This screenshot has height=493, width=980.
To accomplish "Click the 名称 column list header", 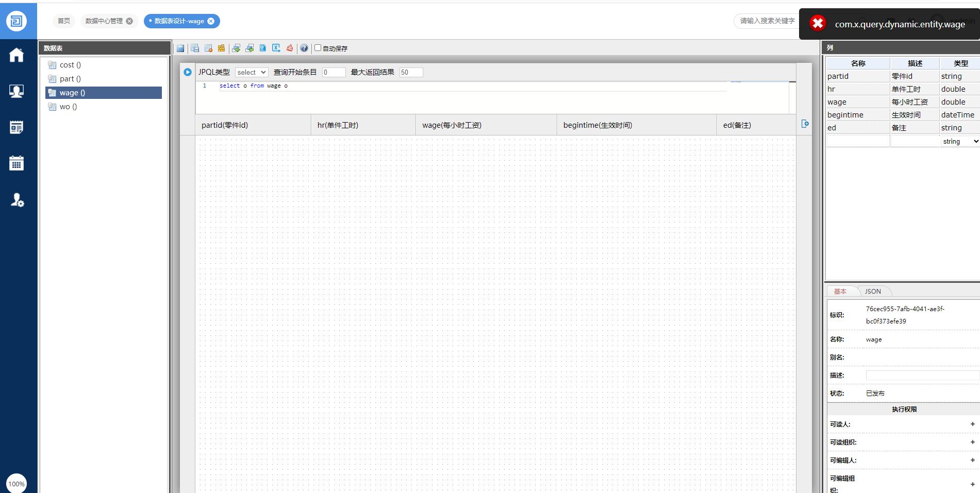I will point(858,63).
